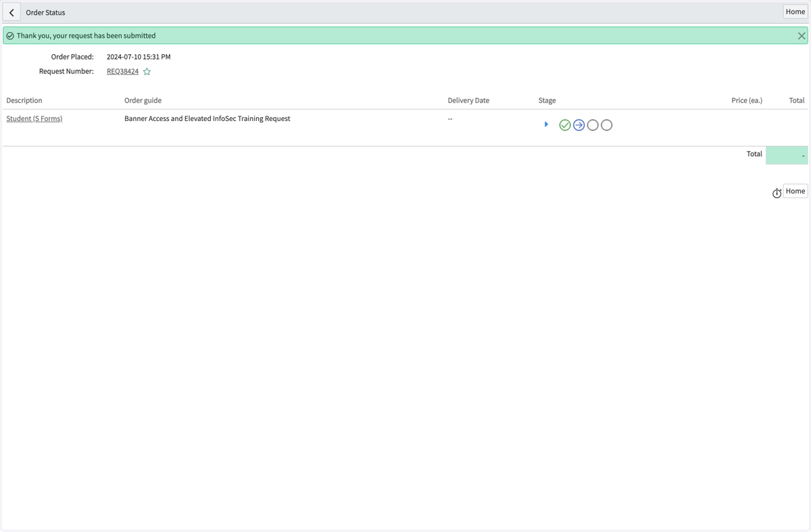The width and height of the screenshot is (811, 532).
Task: Click the Delivery Date column header
Action: tap(468, 100)
